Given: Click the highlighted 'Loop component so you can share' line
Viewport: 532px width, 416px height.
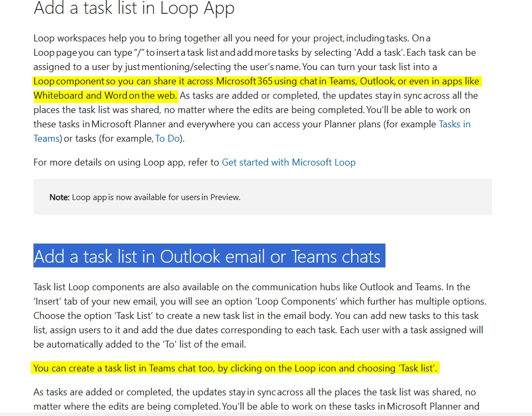Looking at the screenshot, I should [256, 81].
